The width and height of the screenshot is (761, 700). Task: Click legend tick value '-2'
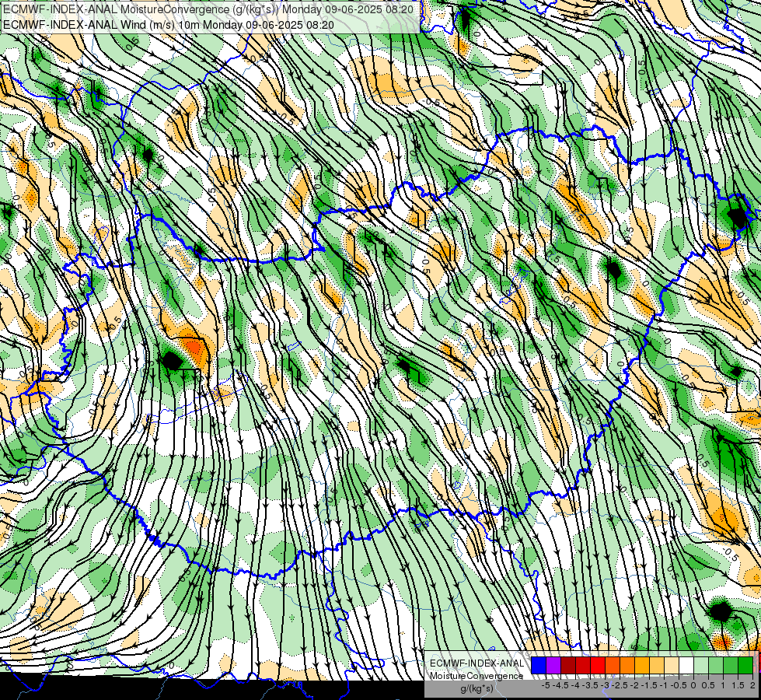coord(634,685)
